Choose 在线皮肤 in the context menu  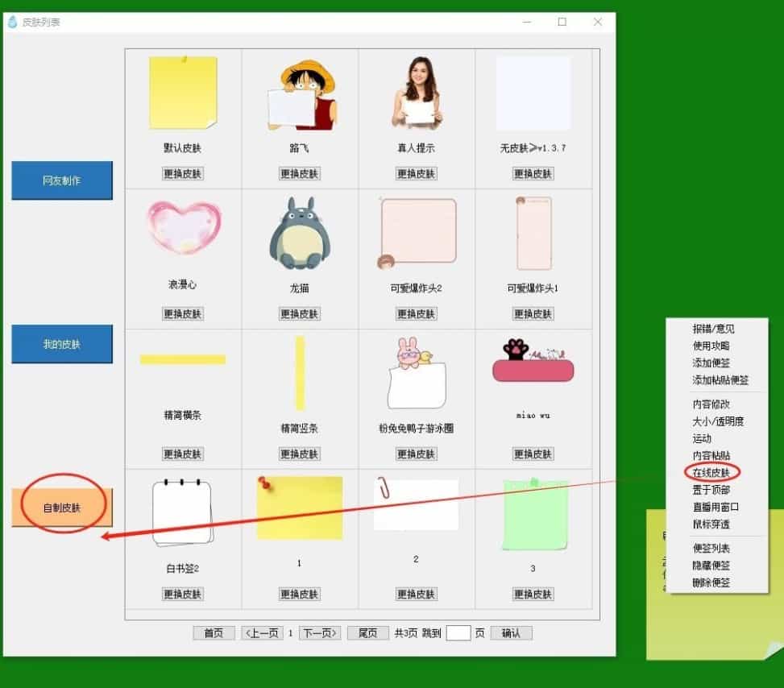[711, 473]
